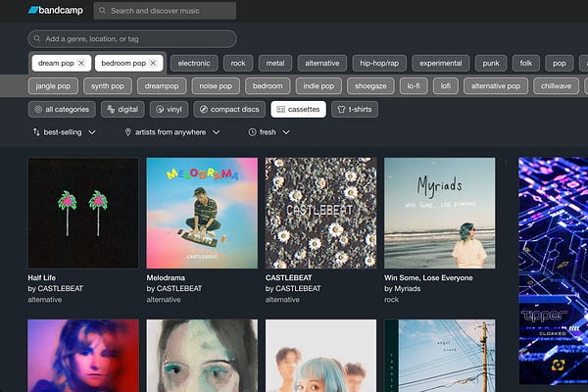
Task: Add the shoegaze subgenre tag
Action: 370,86
